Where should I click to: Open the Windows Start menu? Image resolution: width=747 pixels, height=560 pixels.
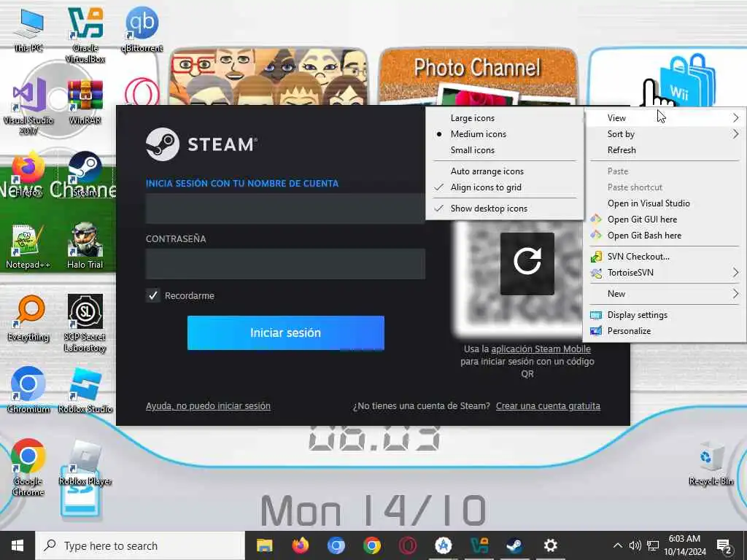point(18,545)
